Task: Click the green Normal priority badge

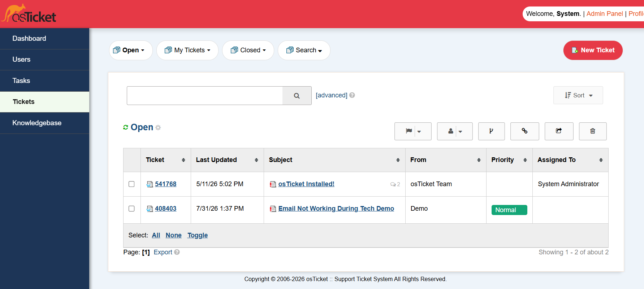Action: pos(509,210)
